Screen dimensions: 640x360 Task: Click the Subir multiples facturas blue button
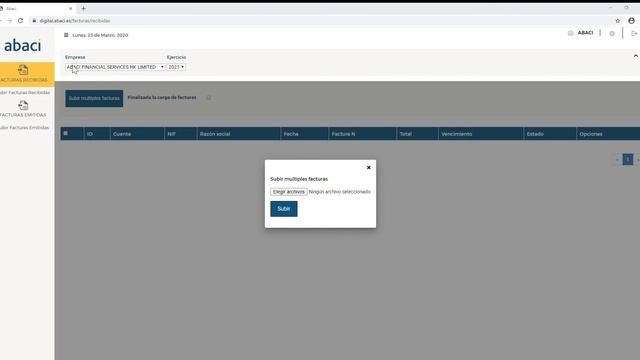94,98
